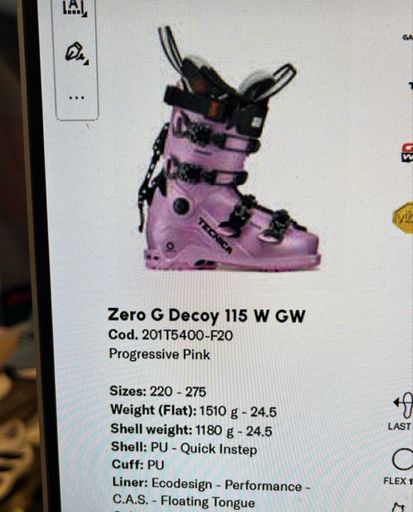The image size is (413, 512).
Task: Expand the pen tool dropdown arrow
Action: 86,63
